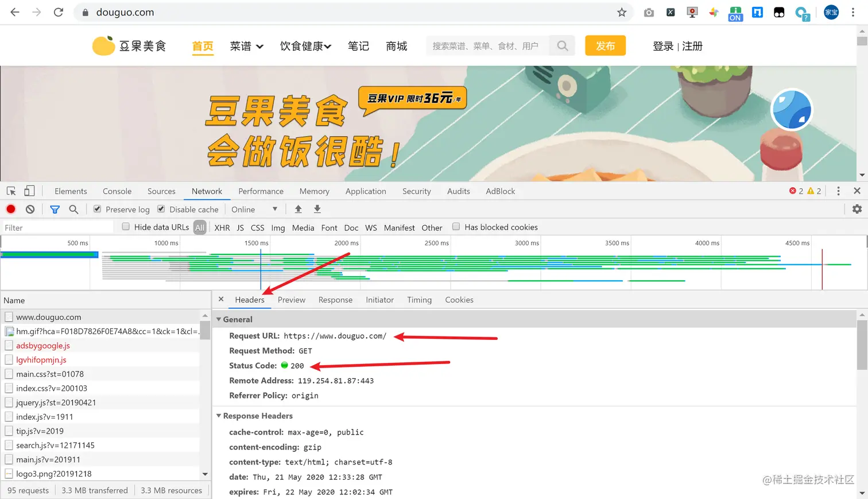The height and width of the screenshot is (499, 868).
Task: Click the yellow warnings count indicator
Action: coord(814,191)
